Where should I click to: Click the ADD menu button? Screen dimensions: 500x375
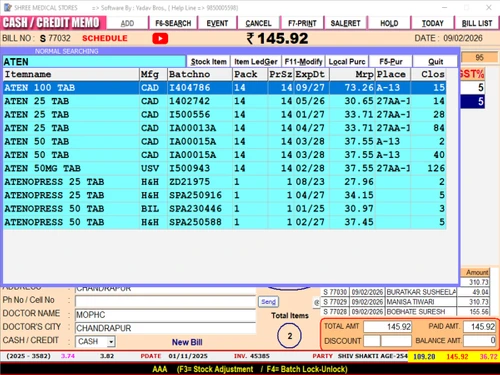127,23
